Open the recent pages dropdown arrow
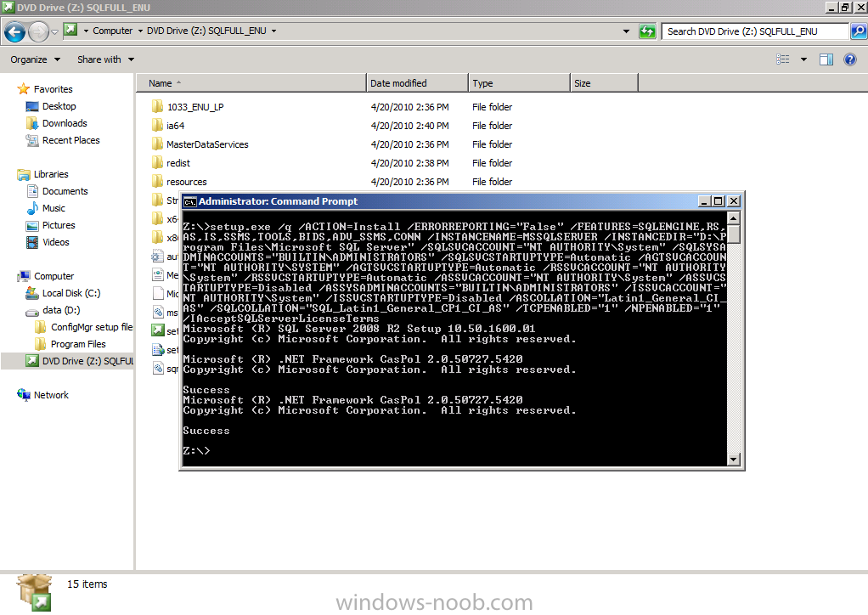 [54, 32]
